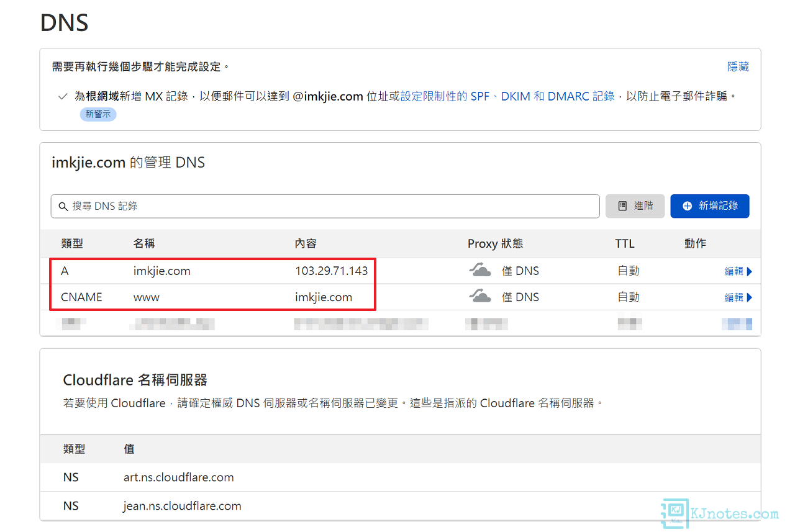Image resolution: width=795 pixels, height=532 pixels.
Task: Click the TTL column header
Action: [x=625, y=244]
